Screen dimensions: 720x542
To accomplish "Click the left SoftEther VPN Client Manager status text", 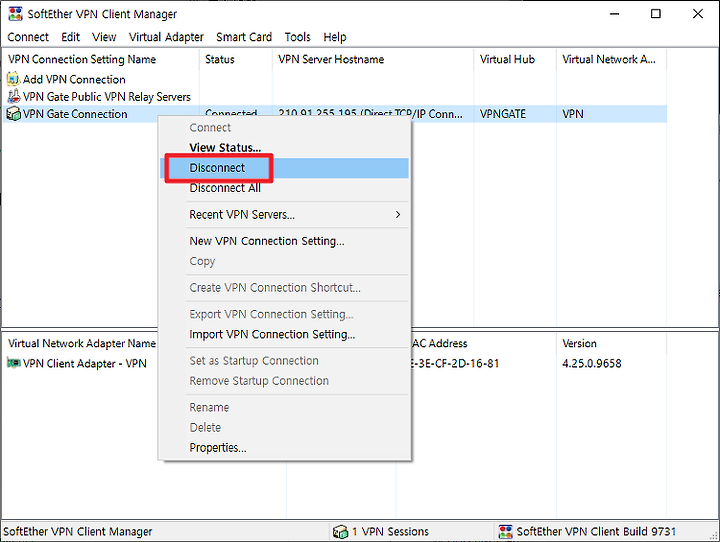I will click(x=78, y=531).
